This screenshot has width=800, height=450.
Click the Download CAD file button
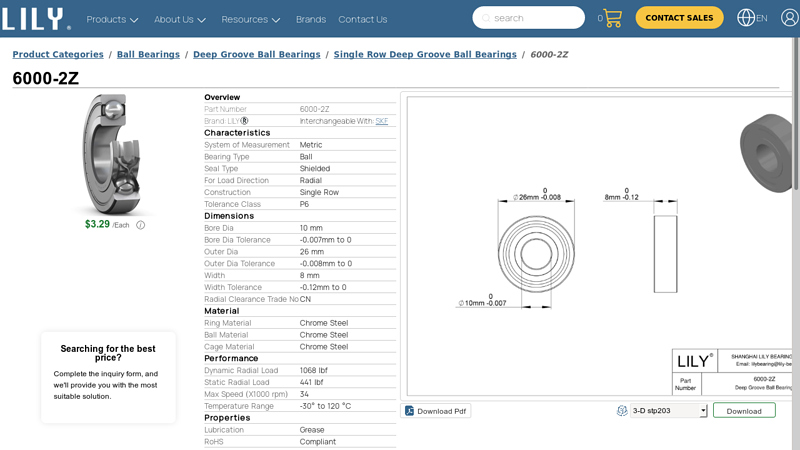tap(744, 411)
